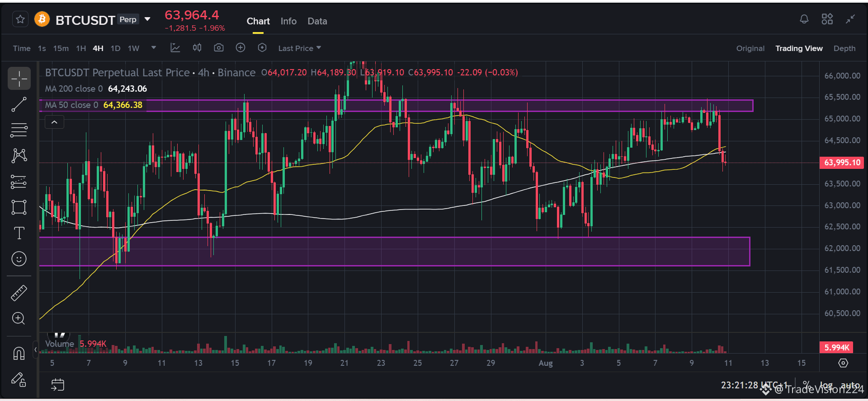Select the trend line drawing tool
868x401 pixels.
[x=19, y=104]
